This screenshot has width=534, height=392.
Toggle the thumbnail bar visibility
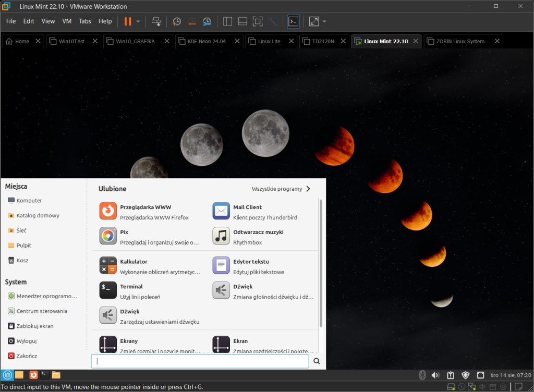coord(242,21)
